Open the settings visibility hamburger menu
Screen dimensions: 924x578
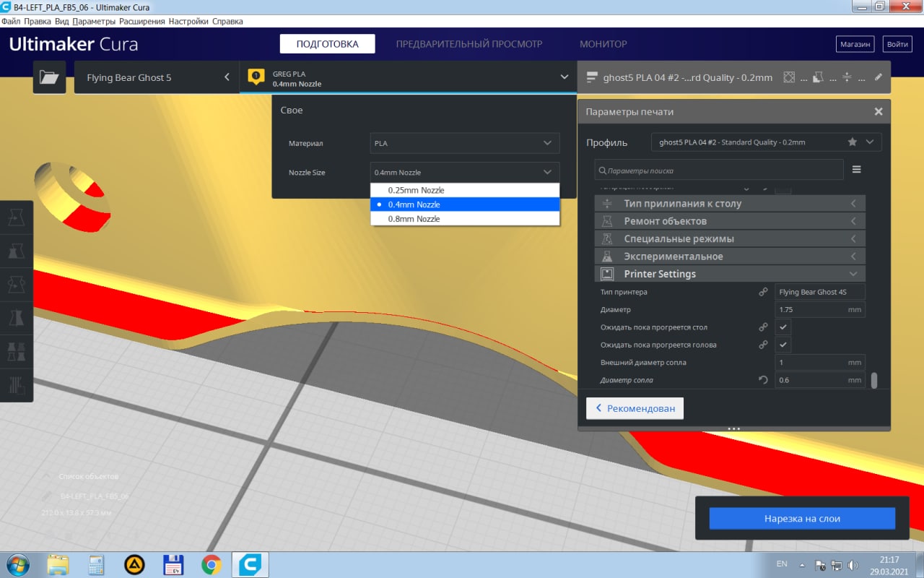coord(857,170)
